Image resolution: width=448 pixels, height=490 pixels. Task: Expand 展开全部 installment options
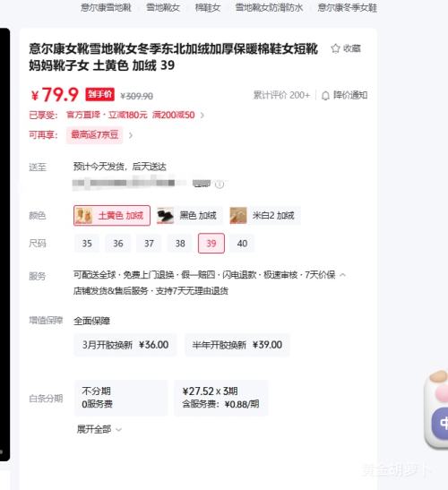point(99,429)
